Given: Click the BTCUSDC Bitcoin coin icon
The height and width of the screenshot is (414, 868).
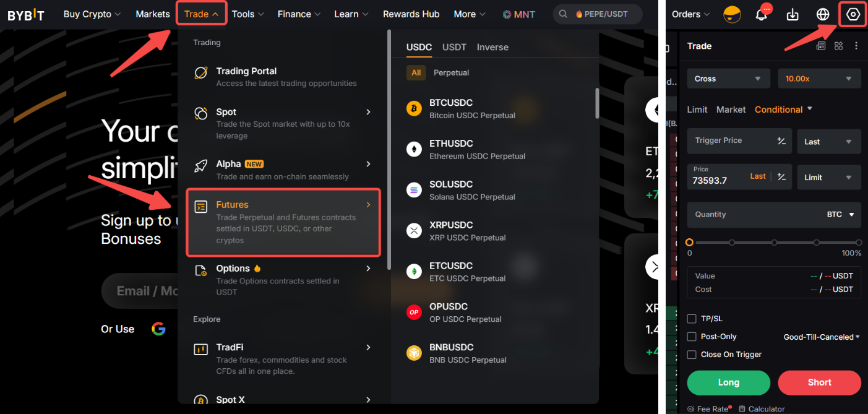Looking at the screenshot, I should (x=414, y=109).
